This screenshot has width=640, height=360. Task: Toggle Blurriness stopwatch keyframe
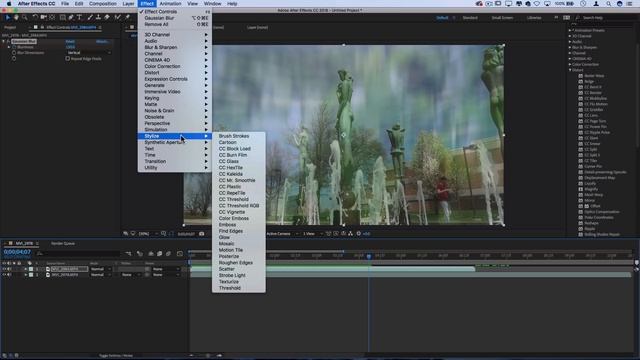coord(14,47)
